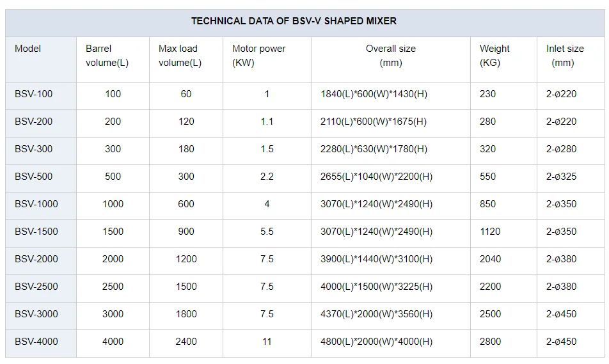Click the BSV-100 model cell
This screenshot has width=609, height=364.
[34, 94]
